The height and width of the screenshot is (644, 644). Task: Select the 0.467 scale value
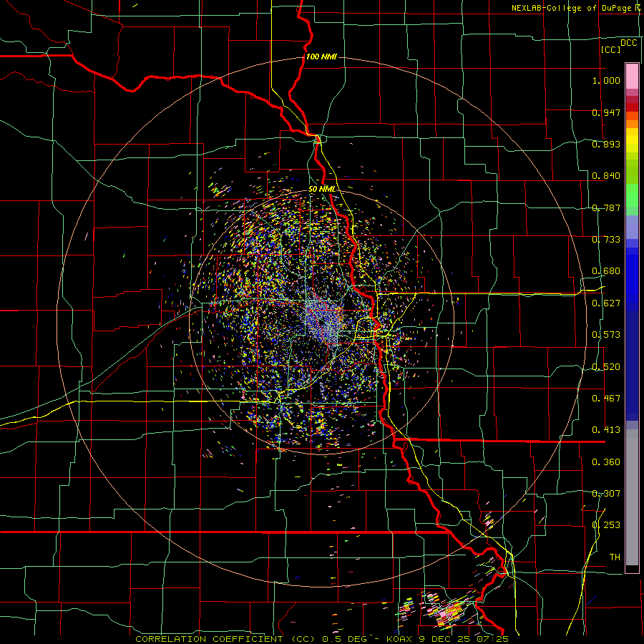tap(606, 399)
